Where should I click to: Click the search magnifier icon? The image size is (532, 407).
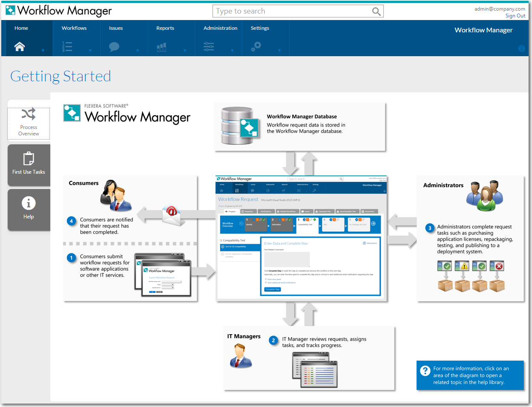click(x=376, y=11)
